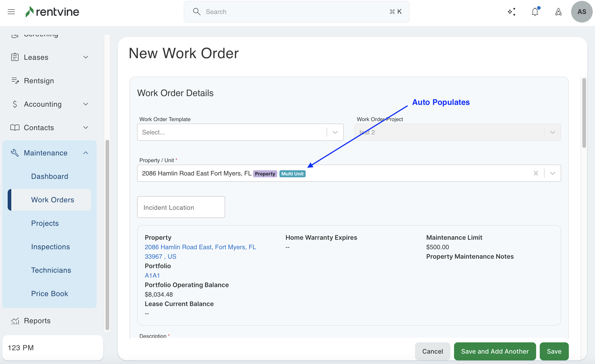Open the notifications bell

click(x=535, y=12)
